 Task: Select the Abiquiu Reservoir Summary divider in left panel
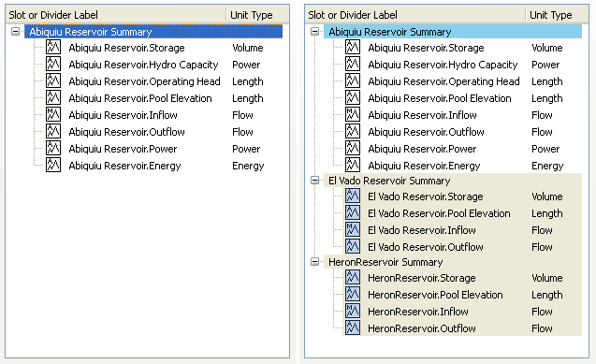[153, 32]
